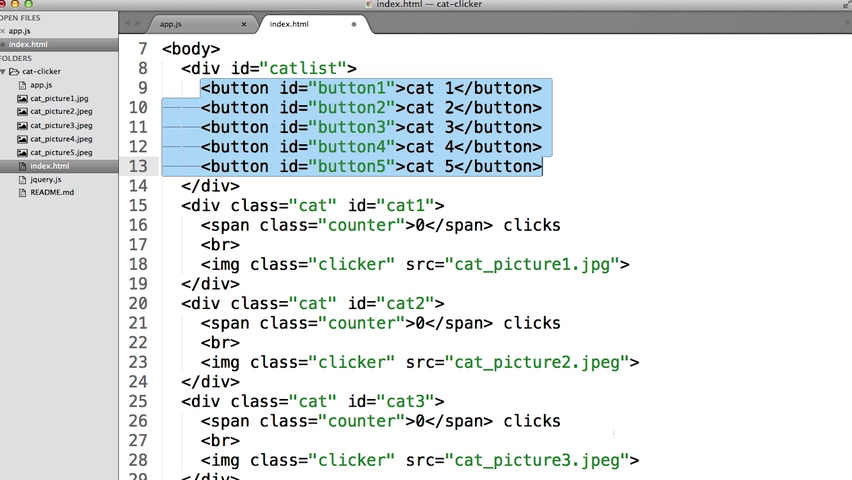Open cat_picture5.jpeg from sidebar
The height and width of the screenshot is (480, 852).
pyautogui.click(x=61, y=153)
